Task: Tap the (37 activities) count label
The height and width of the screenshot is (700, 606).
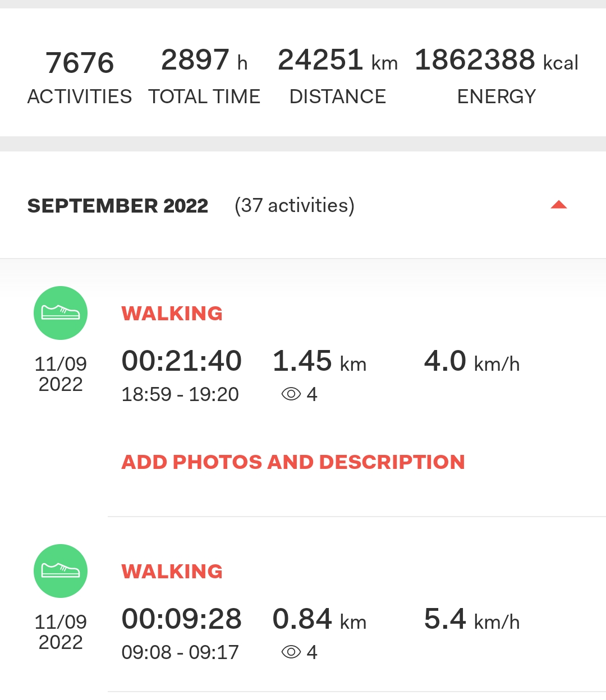Action: (x=295, y=206)
